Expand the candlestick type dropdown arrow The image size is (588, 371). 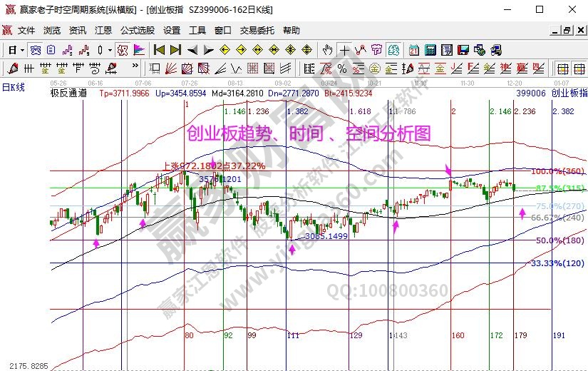pos(109,50)
